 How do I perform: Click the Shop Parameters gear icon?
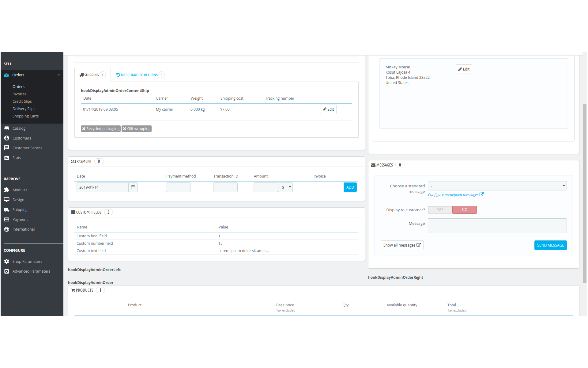click(x=6, y=262)
